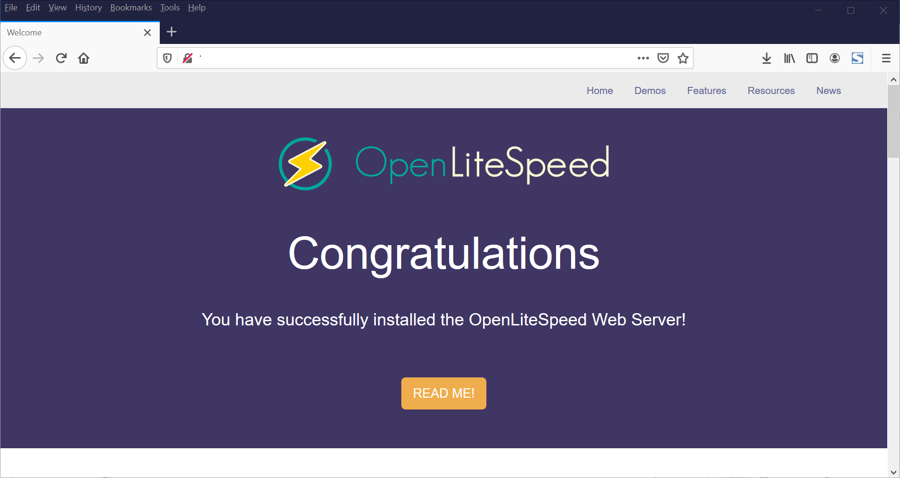Toggle the sidebar view icon
900x478 pixels.
point(812,58)
